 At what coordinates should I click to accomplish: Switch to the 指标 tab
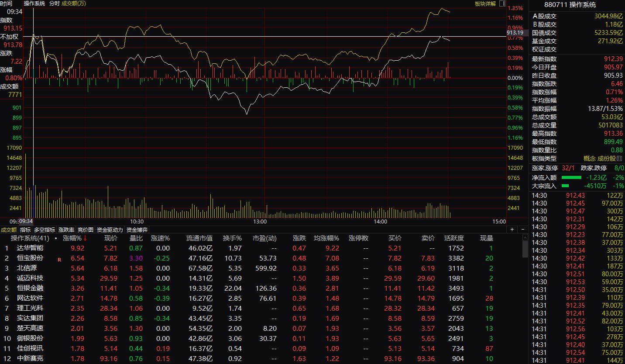point(25,230)
